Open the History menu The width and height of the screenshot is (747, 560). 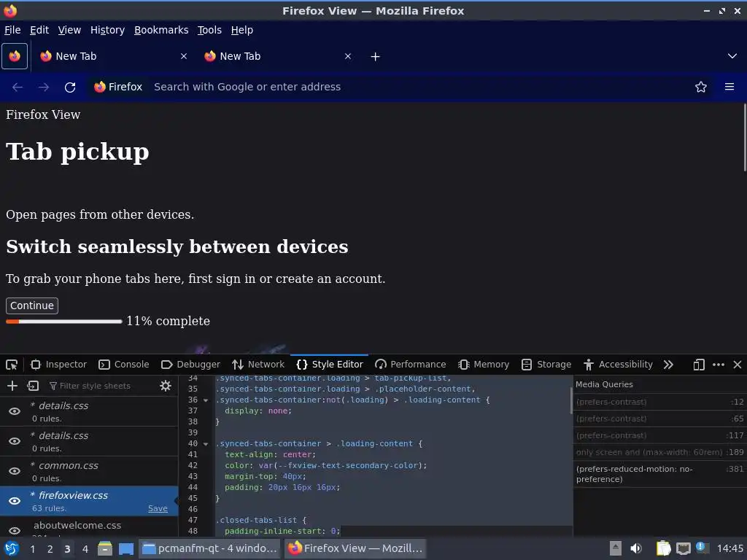[x=108, y=30]
